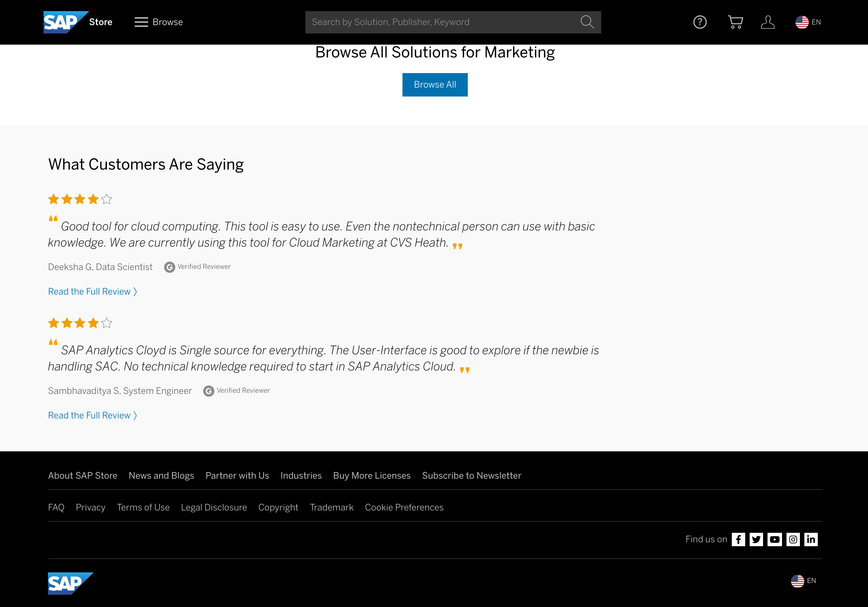Go to About SAP Store
Image resolution: width=868 pixels, height=607 pixels.
(x=82, y=475)
